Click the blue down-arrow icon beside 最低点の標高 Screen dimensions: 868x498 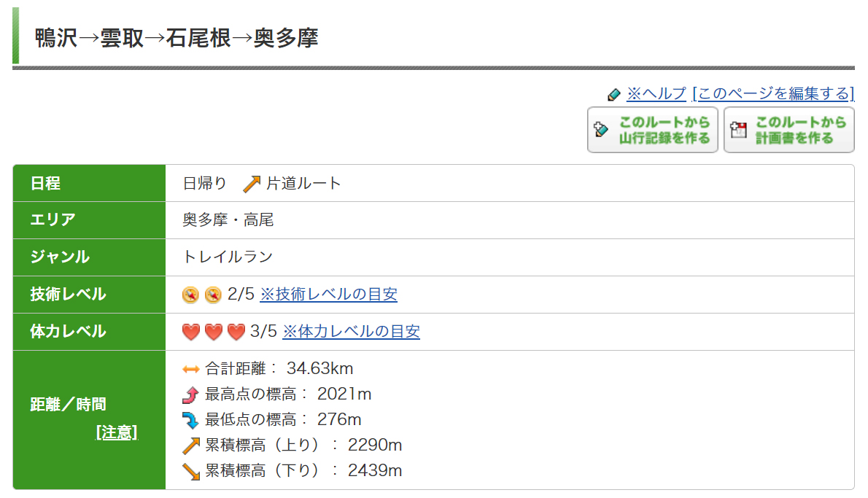(x=190, y=421)
